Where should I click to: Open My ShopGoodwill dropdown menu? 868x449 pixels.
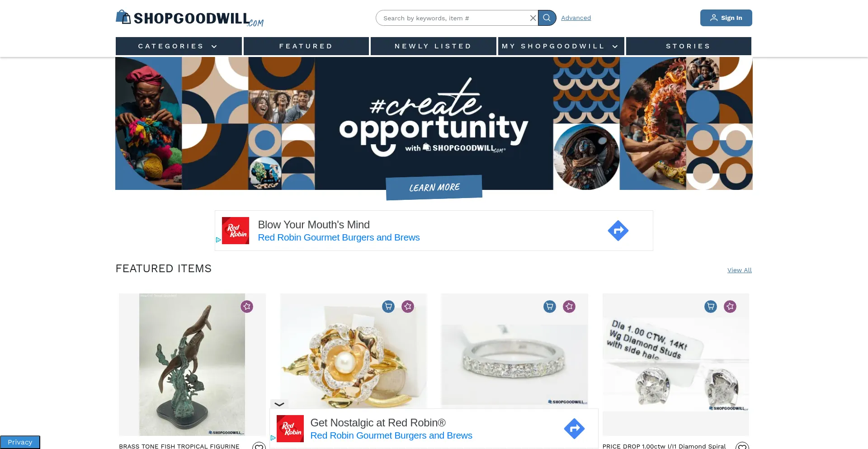click(561, 46)
